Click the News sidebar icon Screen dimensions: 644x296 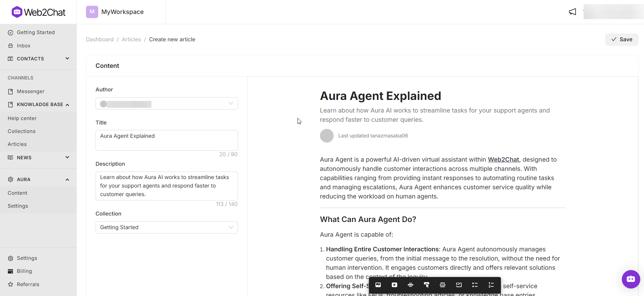click(11, 158)
